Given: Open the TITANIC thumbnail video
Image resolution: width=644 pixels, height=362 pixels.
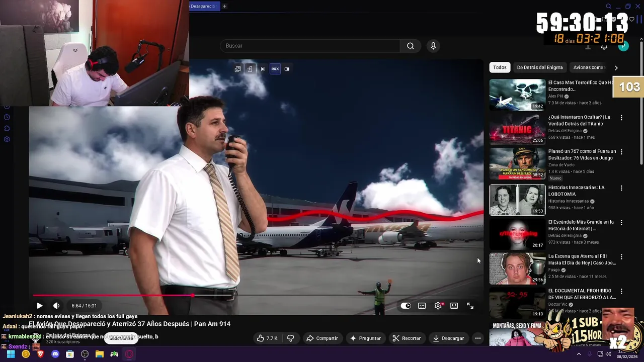Looking at the screenshot, I should tap(517, 129).
